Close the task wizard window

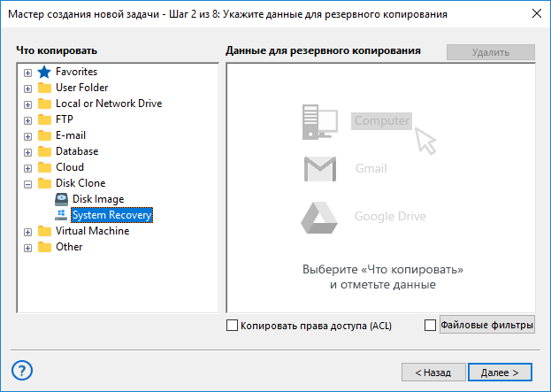point(537,13)
